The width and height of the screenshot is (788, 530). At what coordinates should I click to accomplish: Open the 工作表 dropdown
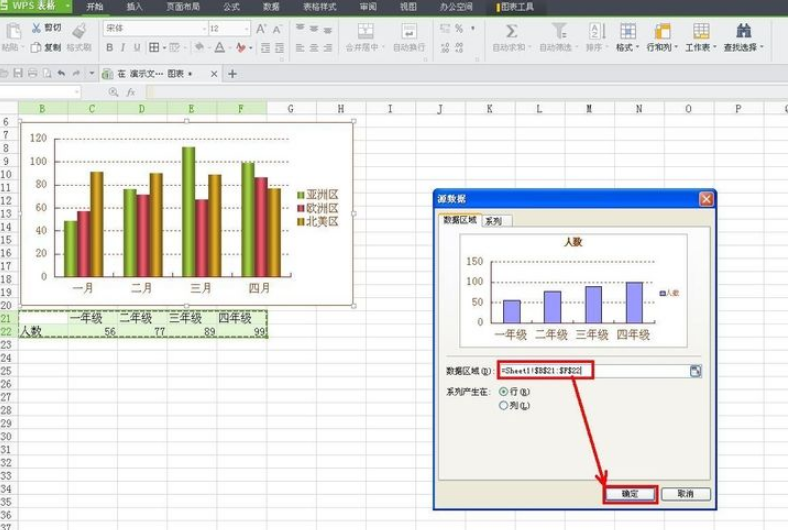701,47
